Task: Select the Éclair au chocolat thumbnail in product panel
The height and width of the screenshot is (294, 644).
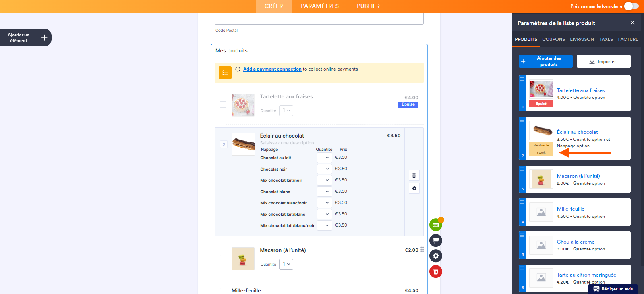Action: [541, 130]
